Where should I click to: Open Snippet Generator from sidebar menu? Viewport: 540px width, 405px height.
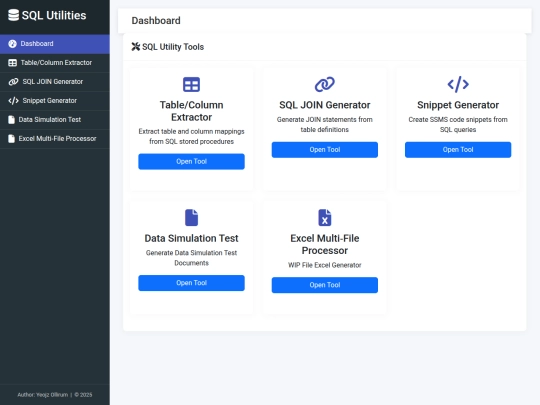click(55, 101)
